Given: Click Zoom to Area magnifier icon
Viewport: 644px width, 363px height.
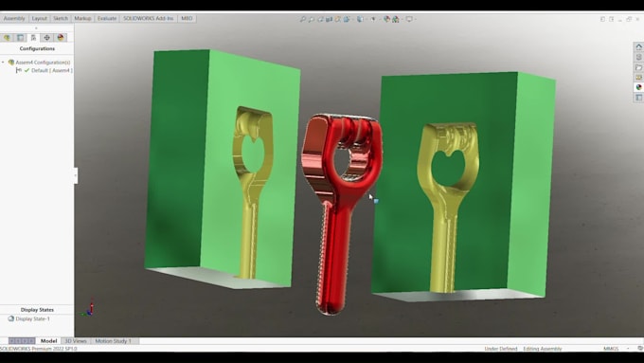Looking at the screenshot, I should [312, 19].
